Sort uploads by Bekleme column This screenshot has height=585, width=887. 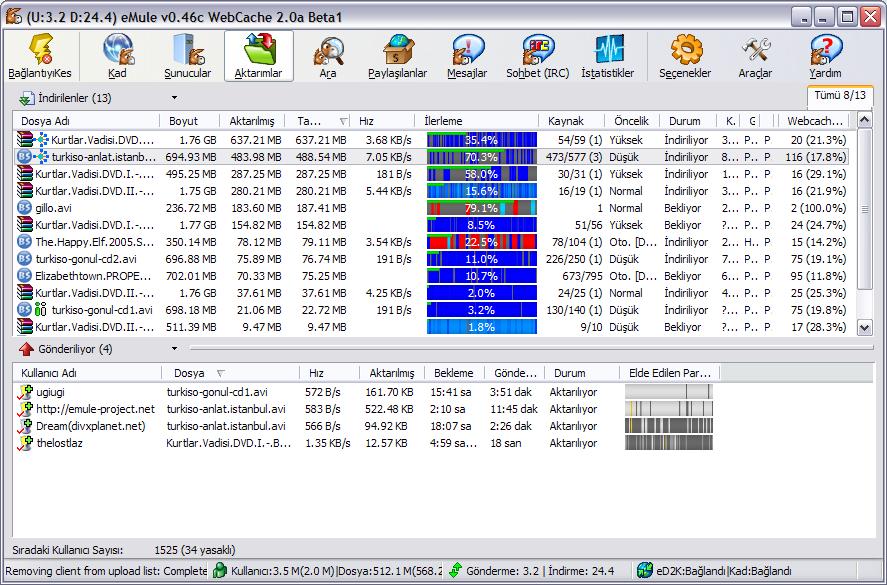[454, 373]
